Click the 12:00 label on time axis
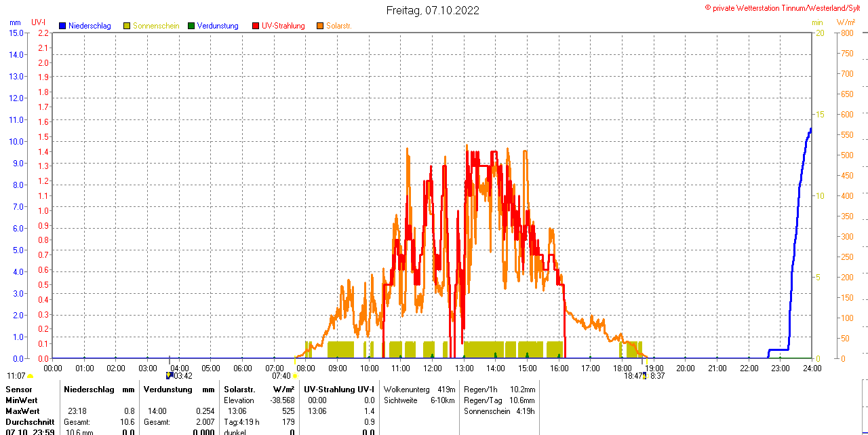This screenshot has width=868, height=435. 433,368
